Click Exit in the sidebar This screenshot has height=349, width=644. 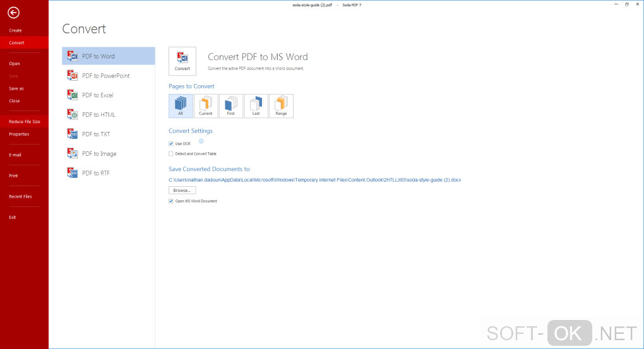(13, 218)
